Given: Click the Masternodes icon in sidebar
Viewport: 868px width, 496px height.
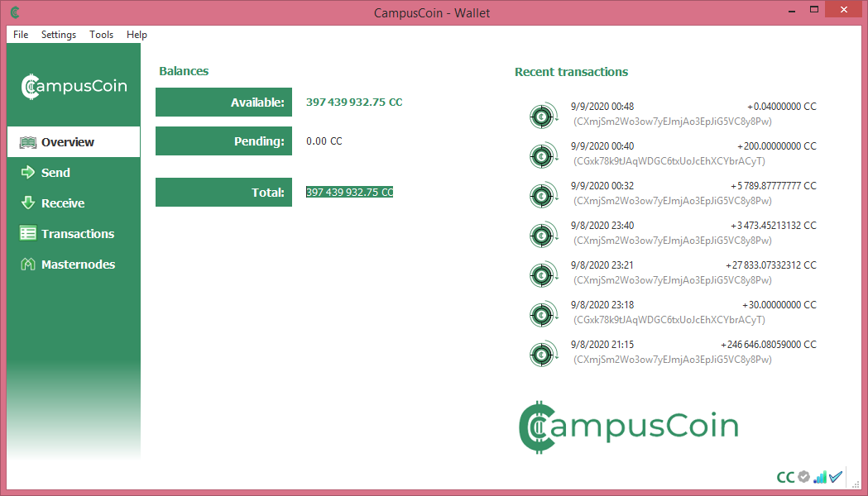Looking at the screenshot, I should 27,265.
